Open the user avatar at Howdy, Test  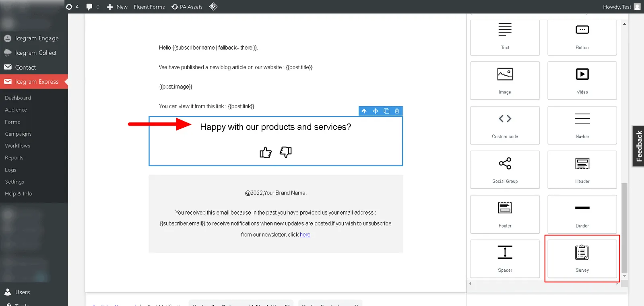point(637,7)
